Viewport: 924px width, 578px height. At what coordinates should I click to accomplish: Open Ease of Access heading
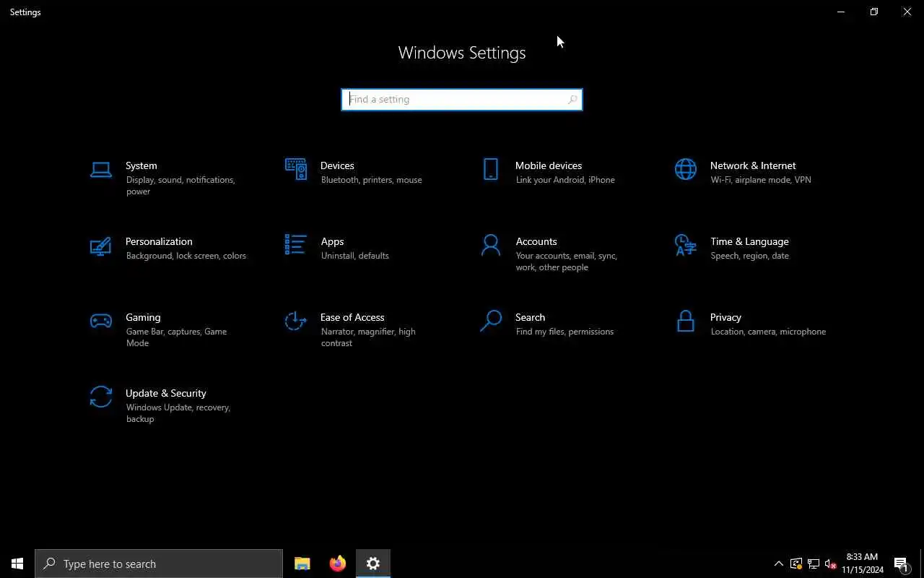[x=352, y=317]
